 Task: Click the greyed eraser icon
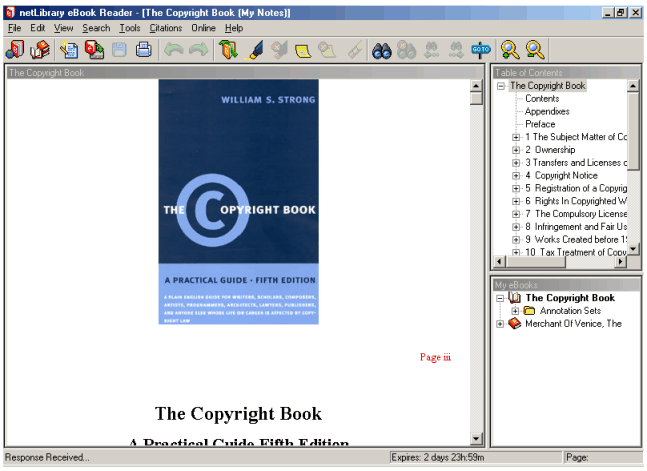pyautogui.click(x=354, y=50)
